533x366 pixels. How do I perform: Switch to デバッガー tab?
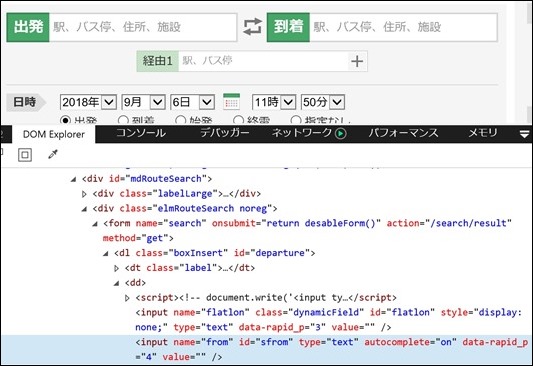224,133
